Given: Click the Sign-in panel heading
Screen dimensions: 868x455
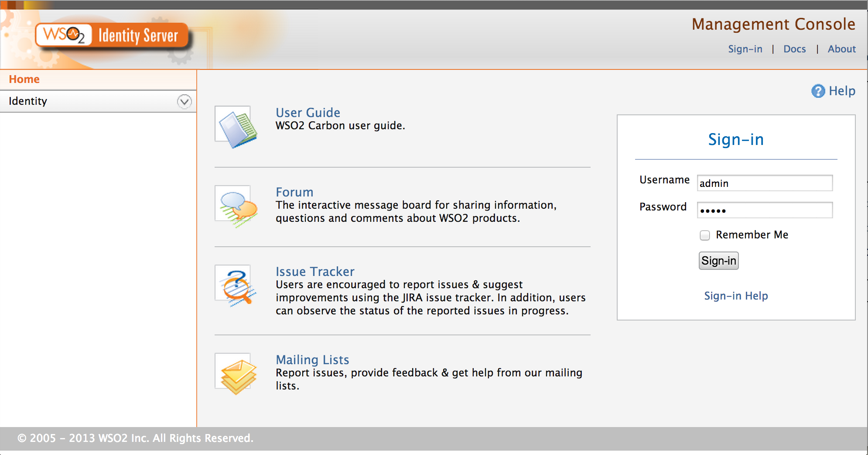Looking at the screenshot, I should pos(736,140).
